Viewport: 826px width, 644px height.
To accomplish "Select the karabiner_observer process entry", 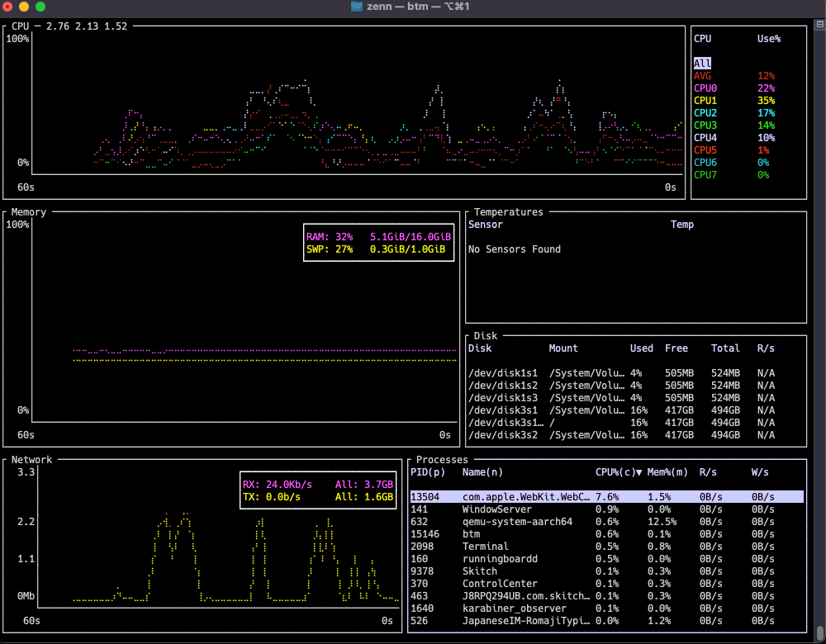I will [x=514, y=608].
